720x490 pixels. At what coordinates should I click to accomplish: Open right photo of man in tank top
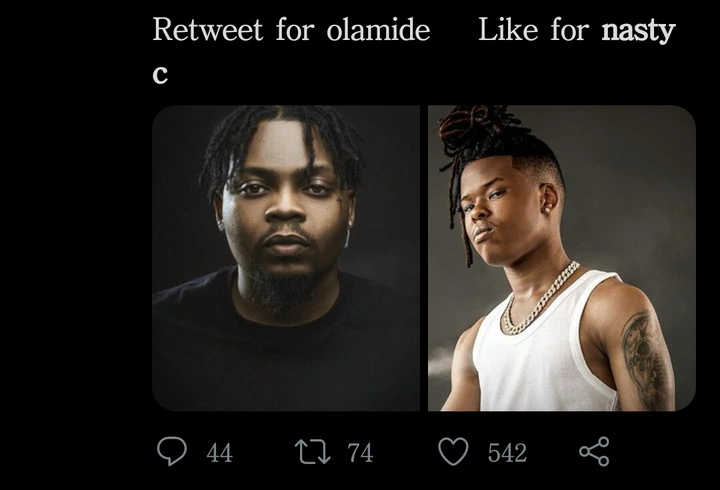[x=562, y=258]
